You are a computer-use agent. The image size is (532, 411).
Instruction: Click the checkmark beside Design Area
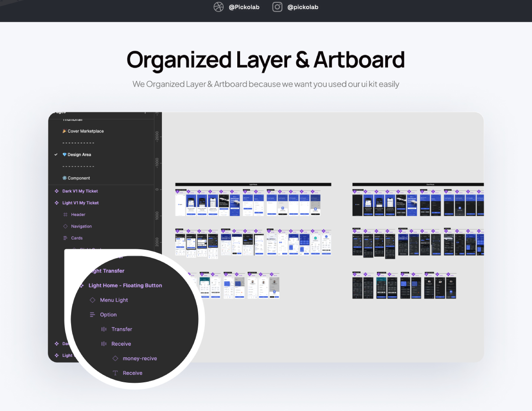[56, 155]
